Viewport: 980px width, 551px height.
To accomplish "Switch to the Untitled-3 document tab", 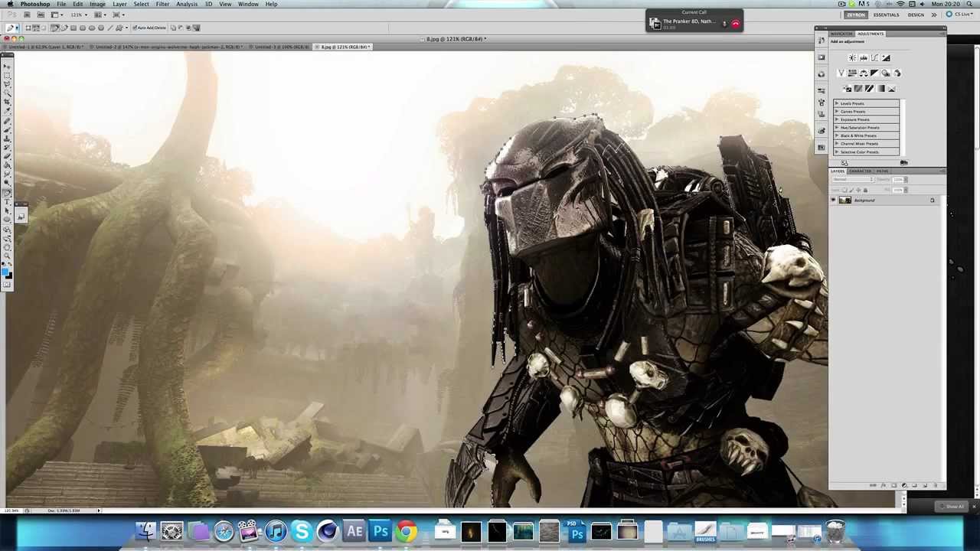I will click(282, 47).
